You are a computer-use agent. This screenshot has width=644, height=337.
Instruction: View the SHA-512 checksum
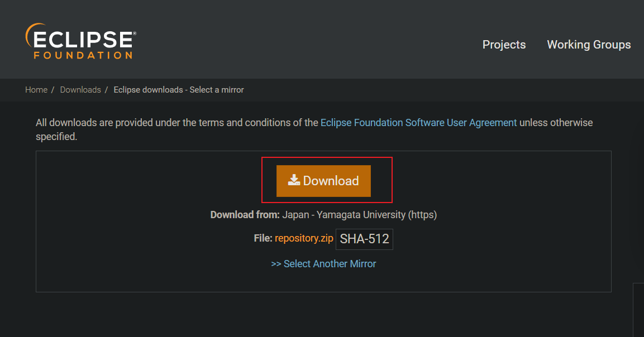point(364,238)
